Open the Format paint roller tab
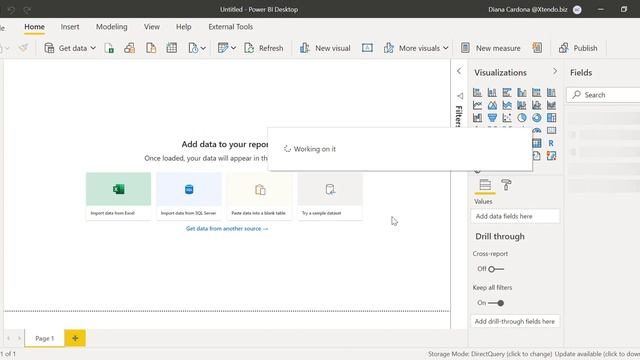640x360 pixels. tap(506, 185)
